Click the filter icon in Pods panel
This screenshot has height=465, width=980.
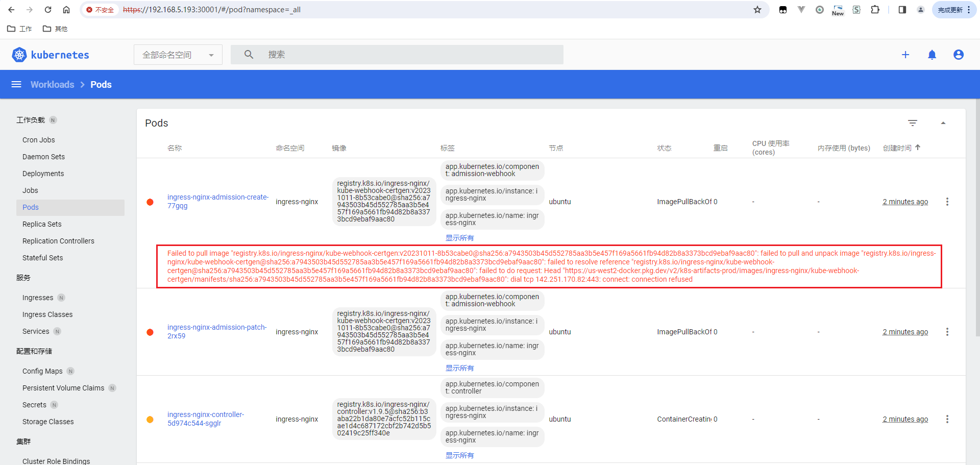(913, 123)
